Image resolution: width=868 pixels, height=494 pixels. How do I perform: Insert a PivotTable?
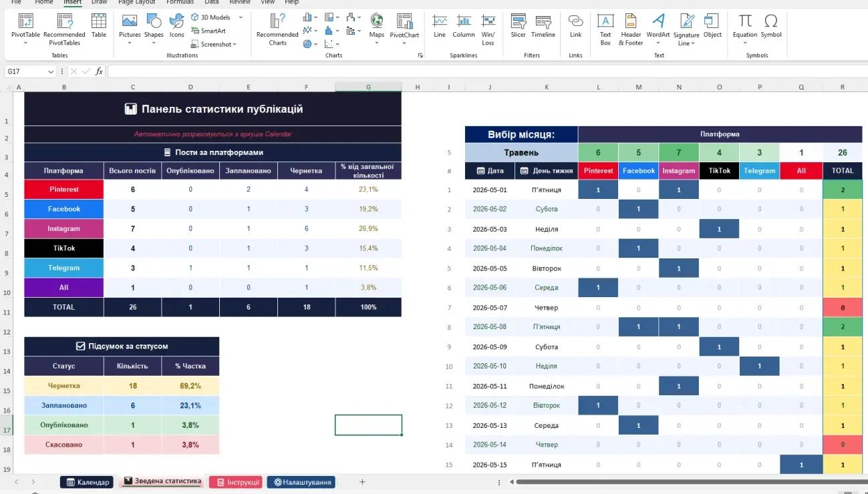coord(25,29)
